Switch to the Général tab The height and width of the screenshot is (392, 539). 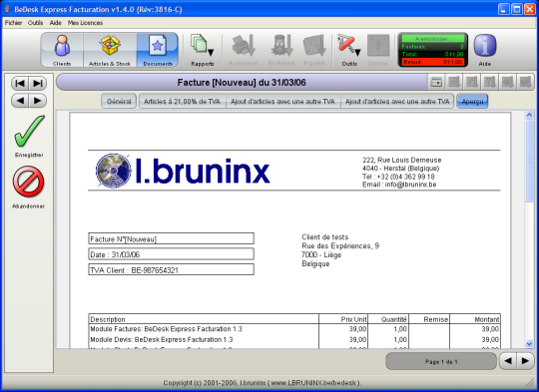[119, 102]
